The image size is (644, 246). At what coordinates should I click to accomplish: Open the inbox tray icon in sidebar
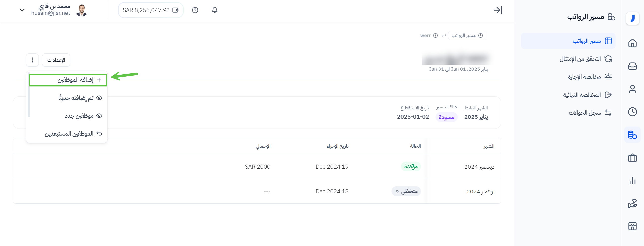632,66
